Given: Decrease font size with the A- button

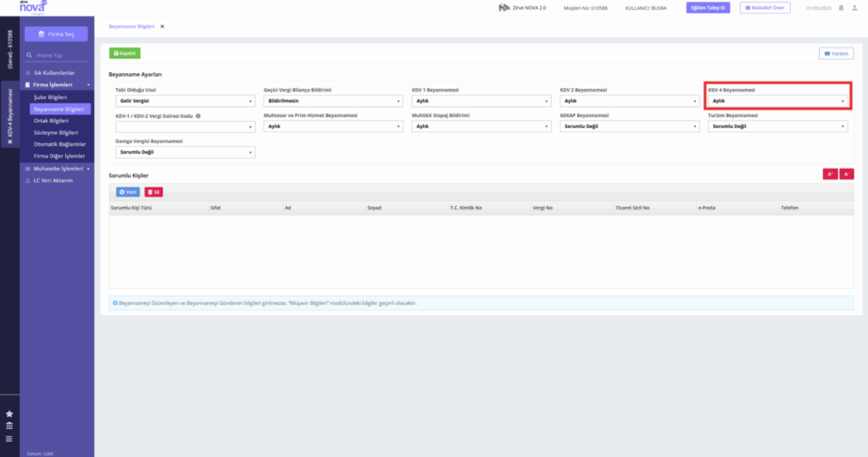Looking at the screenshot, I should click(847, 174).
